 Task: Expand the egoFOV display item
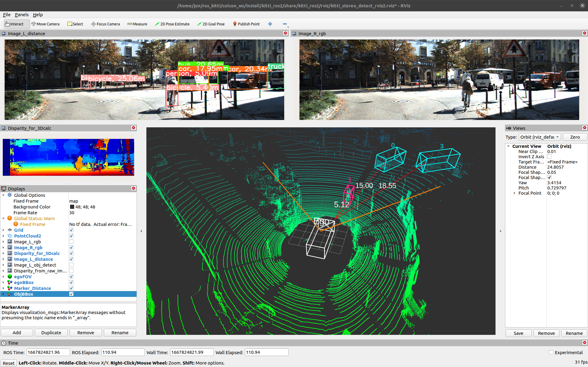3,277
